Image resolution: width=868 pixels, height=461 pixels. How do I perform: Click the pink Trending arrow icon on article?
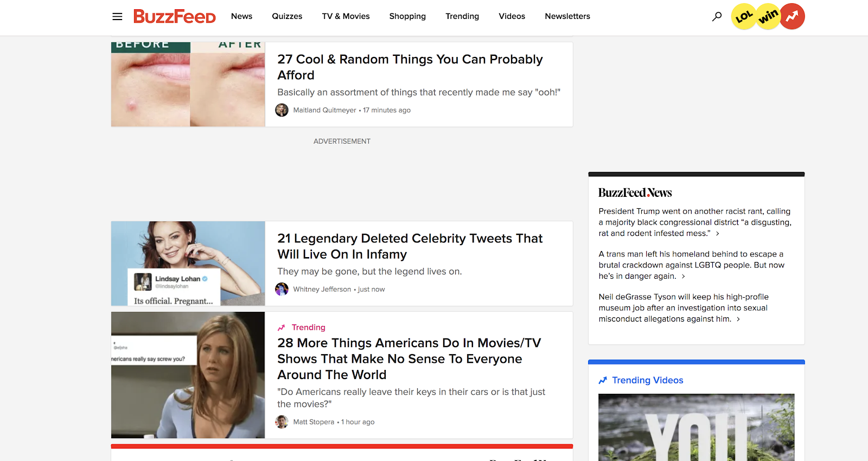click(282, 328)
